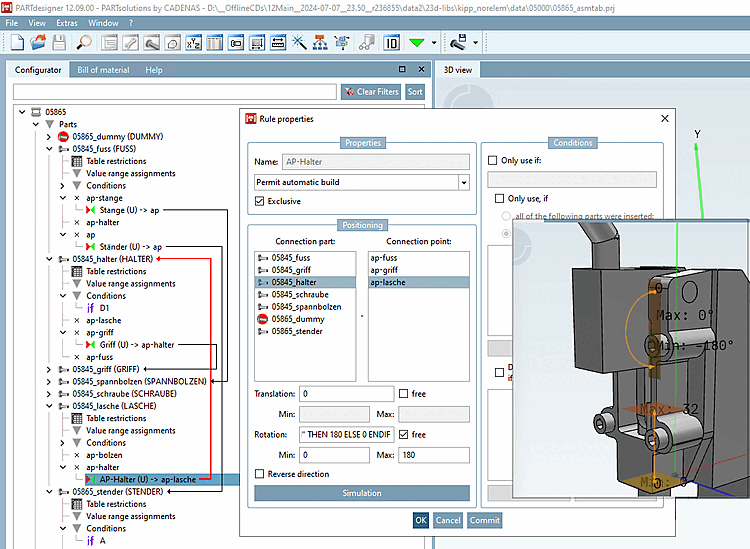
Task: Uncheck the Exclusive checkbox
Action: coord(261,202)
